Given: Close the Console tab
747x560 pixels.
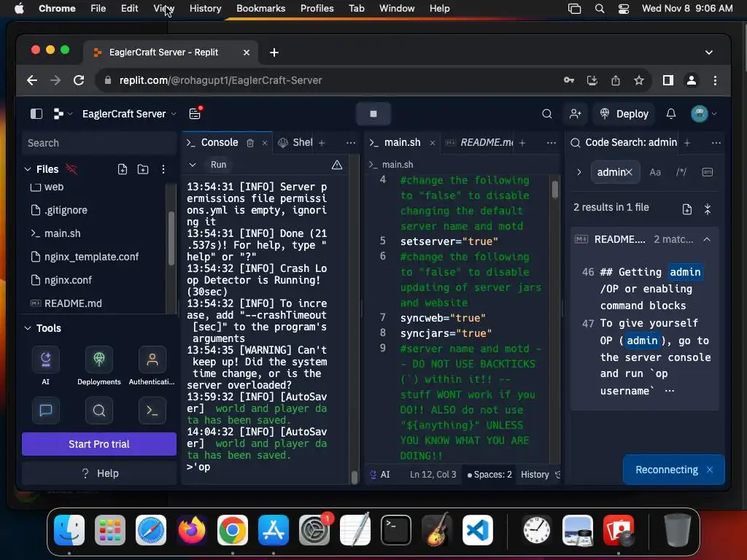Looking at the screenshot, I should (x=265, y=143).
